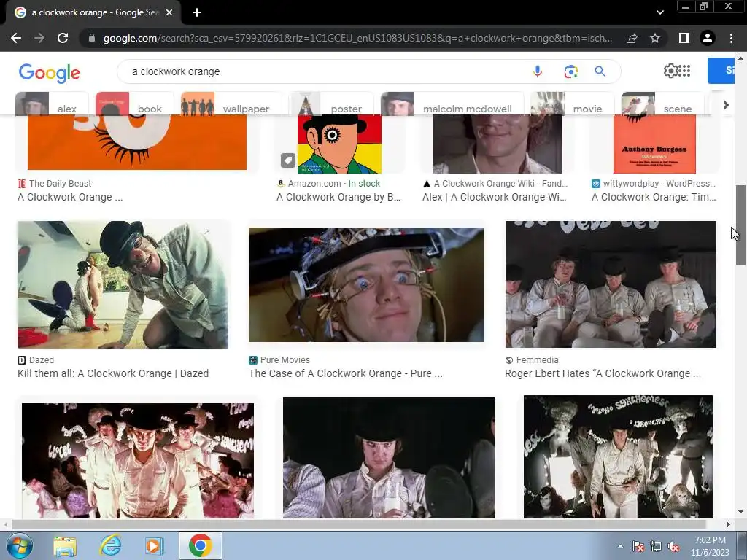The height and width of the screenshot is (560, 747).
Task: Open the Amazon book cover image
Action: [340, 144]
